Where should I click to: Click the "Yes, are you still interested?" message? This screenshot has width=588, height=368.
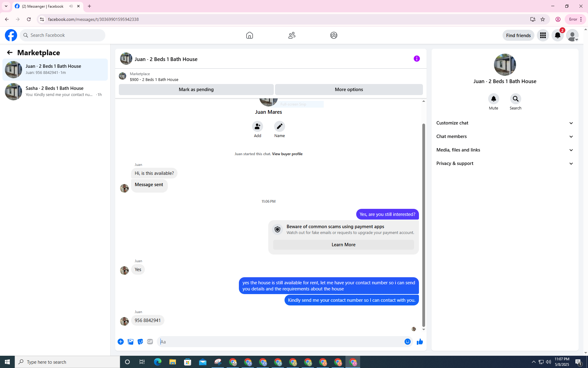[x=387, y=214]
